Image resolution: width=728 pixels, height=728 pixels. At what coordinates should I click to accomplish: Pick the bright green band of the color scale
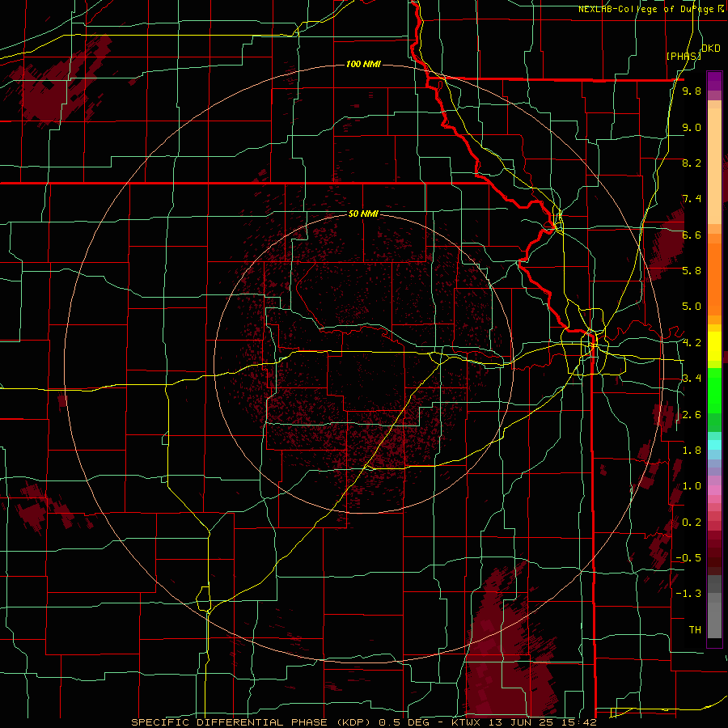click(714, 391)
